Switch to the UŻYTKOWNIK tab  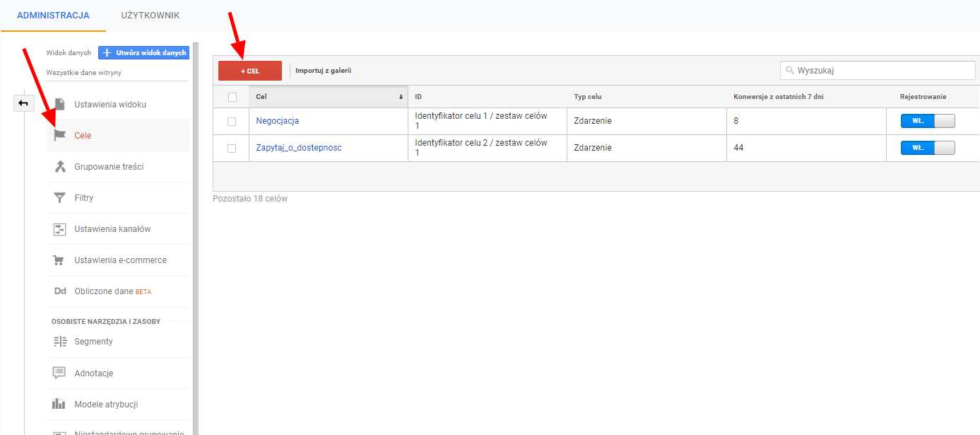150,15
